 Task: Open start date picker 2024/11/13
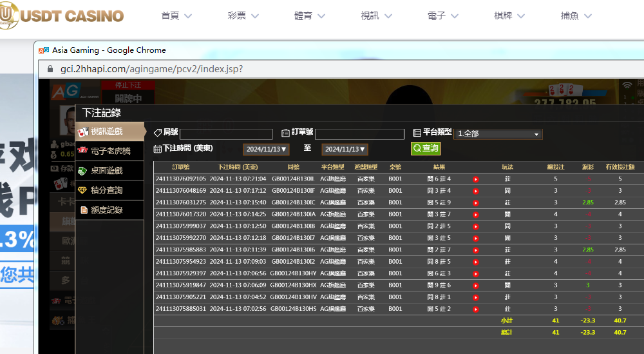pyautogui.click(x=266, y=149)
